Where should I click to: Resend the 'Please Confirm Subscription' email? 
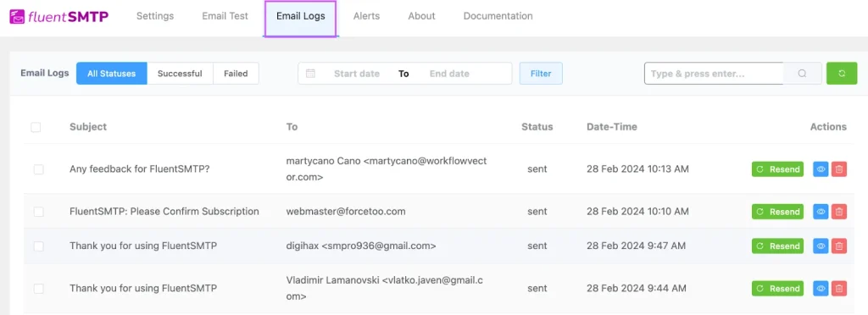point(777,212)
